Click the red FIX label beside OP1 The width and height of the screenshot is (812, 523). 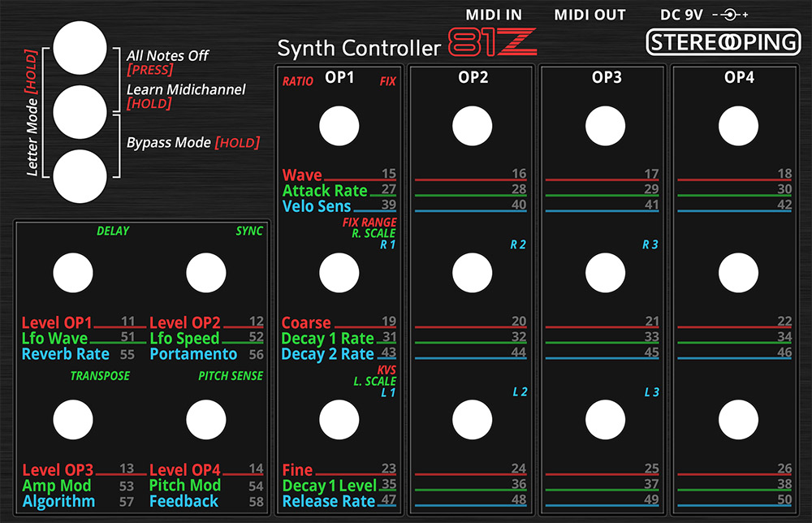click(388, 81)
